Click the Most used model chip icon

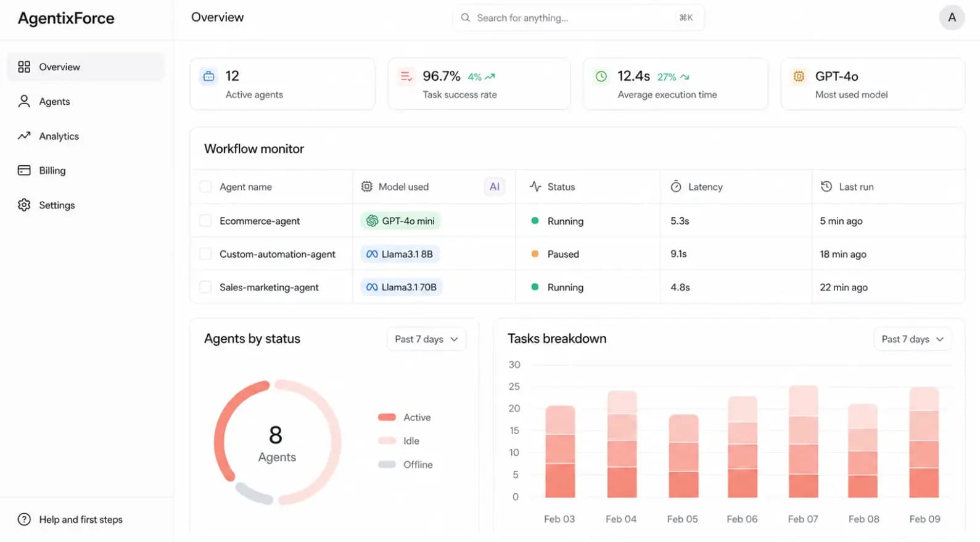(x=799, y=76)
